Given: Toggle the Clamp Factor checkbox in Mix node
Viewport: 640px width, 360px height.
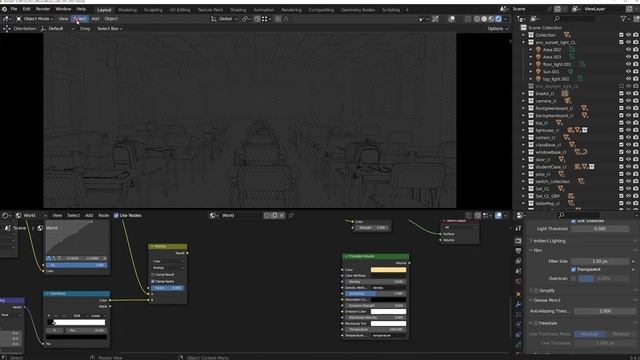Looking at the screenshot, I should (x=153, y=281).
